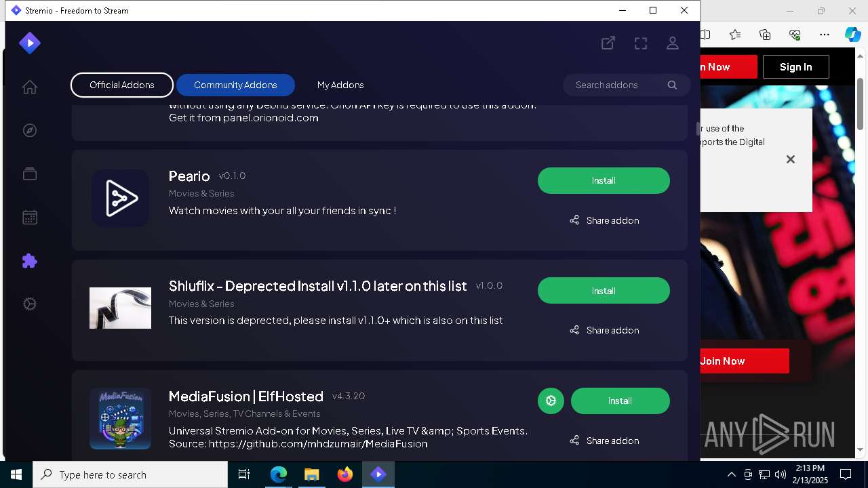
Task: Click the taskbar search box
Action: pos(130,474)
